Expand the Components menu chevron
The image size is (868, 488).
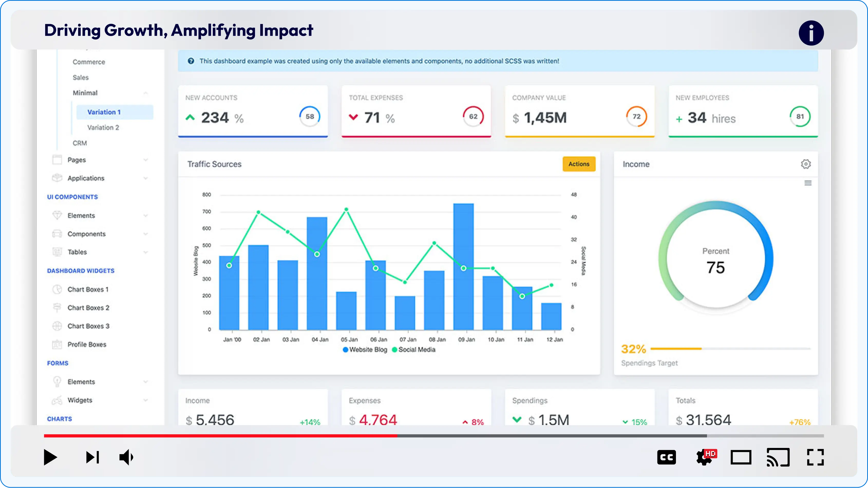pos(146,234)
